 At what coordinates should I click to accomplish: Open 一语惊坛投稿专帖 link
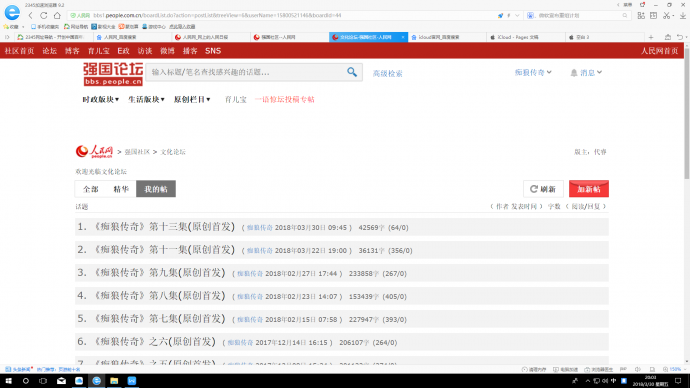pyautogui.click(x=285, y=99)
